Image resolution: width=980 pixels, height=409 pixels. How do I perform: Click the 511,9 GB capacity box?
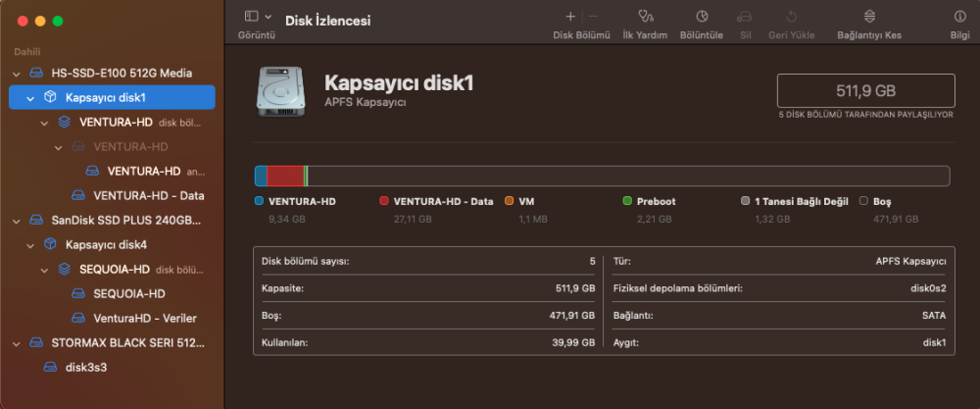pyautogui.click(x=865, y=90)
